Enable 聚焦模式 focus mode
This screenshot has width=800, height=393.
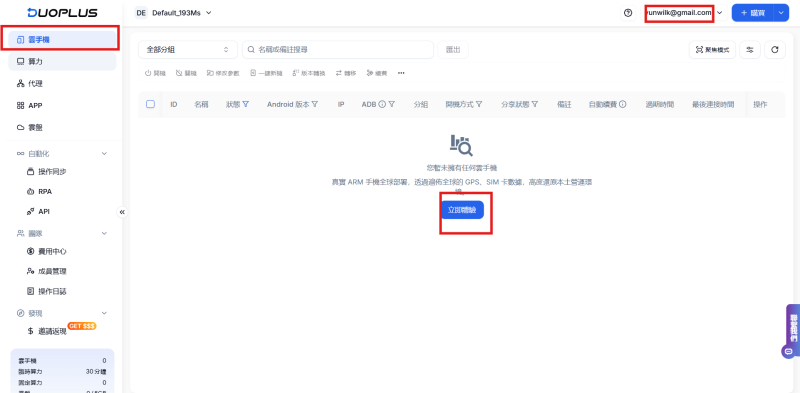pyautogui.click(x=712, y=50)
